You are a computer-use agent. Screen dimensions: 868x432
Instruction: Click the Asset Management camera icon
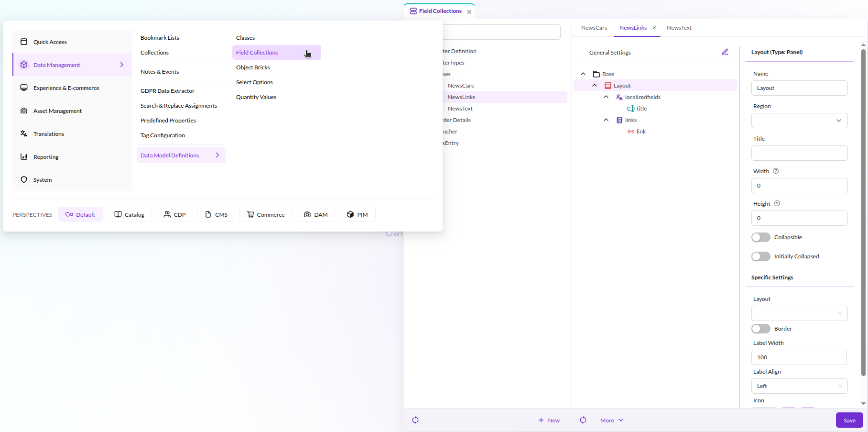(24, 111)
